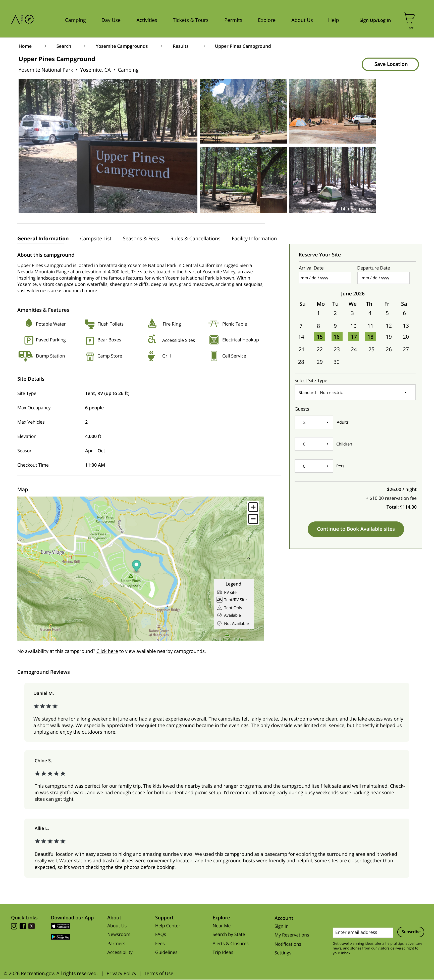The height and width of the screenshot is (980, 434).
Task: Click the email address input field
Action: tap(363, 932)
